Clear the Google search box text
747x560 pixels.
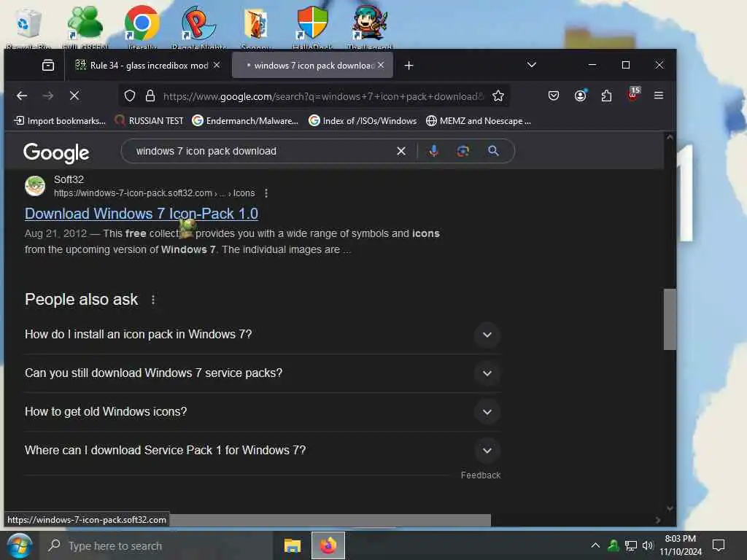point(401,151)
